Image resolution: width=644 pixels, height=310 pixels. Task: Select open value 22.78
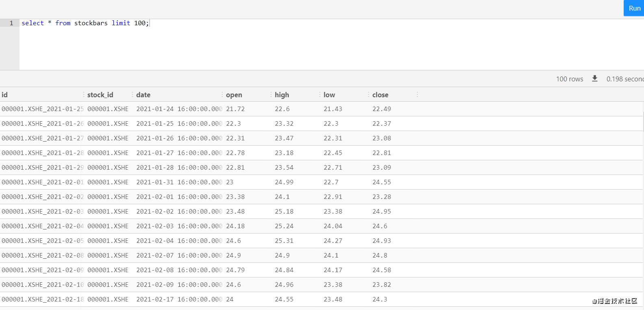pos(235,153)
